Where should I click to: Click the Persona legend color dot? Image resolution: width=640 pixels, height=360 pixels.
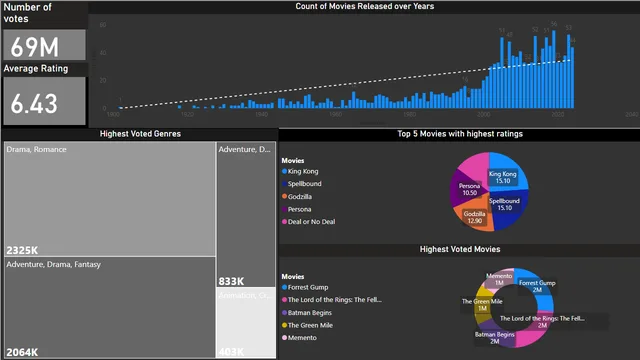(284, 209)
